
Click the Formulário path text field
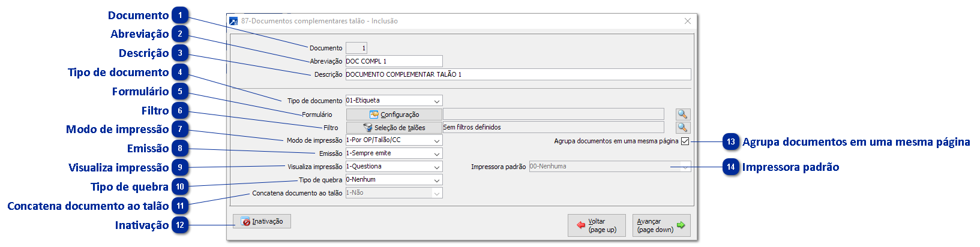(x=553, y=114)
